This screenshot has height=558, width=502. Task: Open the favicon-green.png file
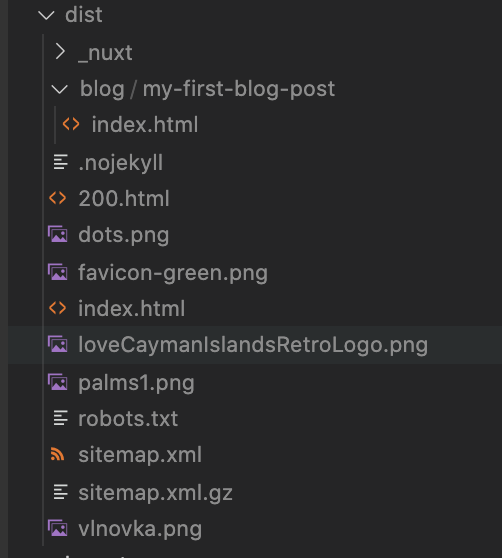[173, 273]
